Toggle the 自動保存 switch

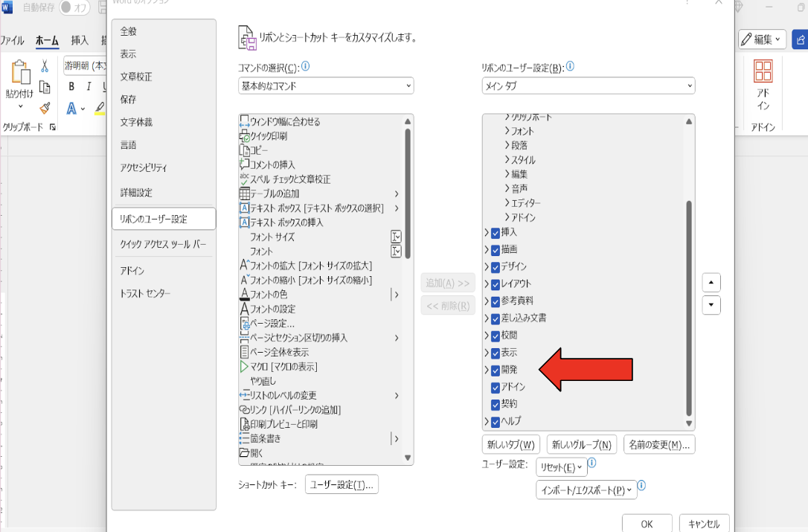tap(74, 7)
